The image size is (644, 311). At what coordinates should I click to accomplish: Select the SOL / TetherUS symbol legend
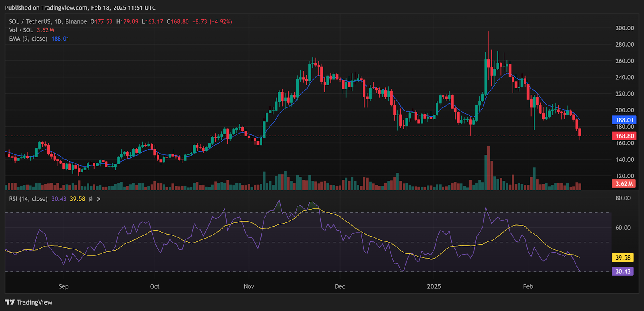tap(47, 21)
